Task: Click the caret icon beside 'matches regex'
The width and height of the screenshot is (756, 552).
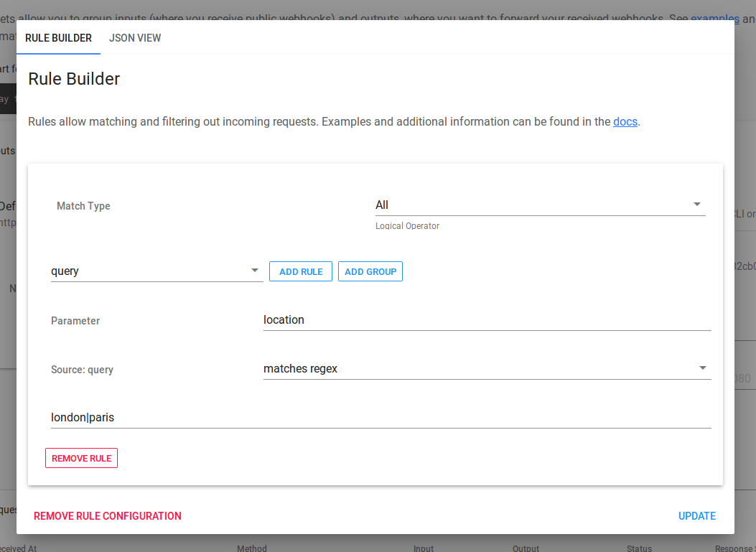Action: 703,368
